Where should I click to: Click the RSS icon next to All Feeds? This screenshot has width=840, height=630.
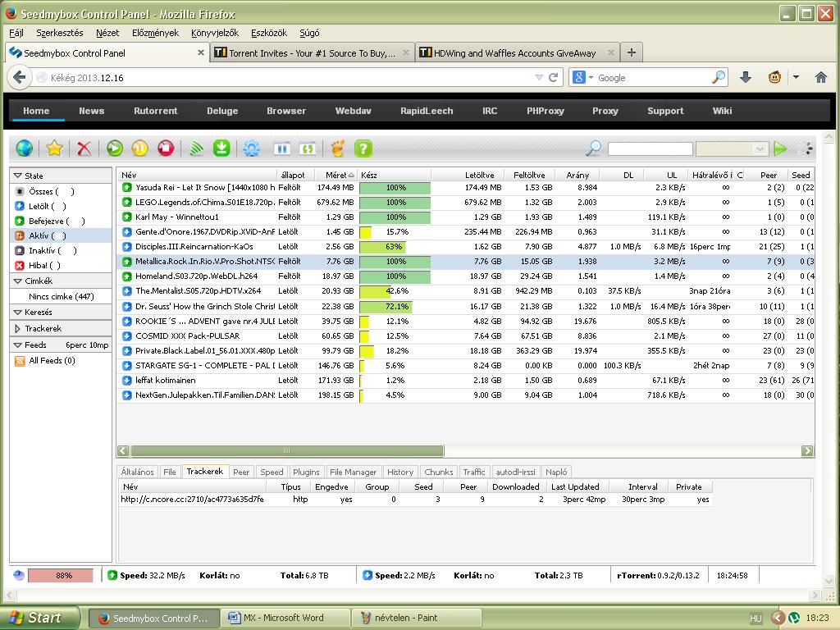point(20,361)
